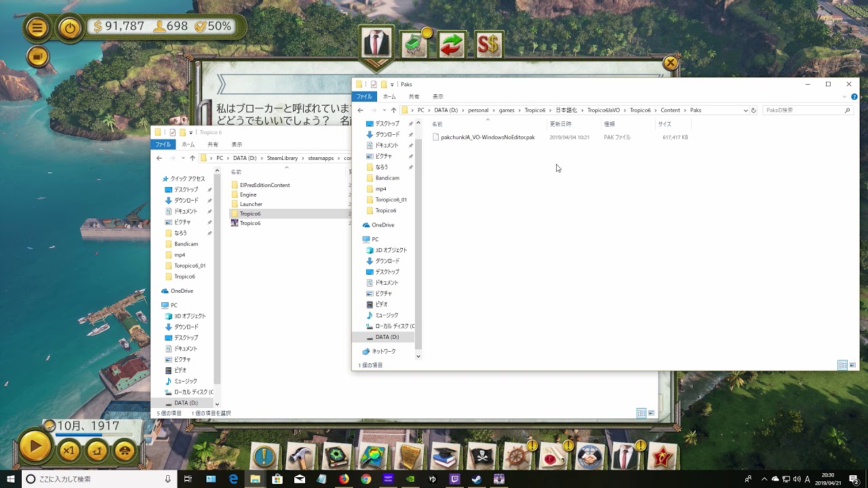Open the red star icon in bottom bar

[662, 456]
